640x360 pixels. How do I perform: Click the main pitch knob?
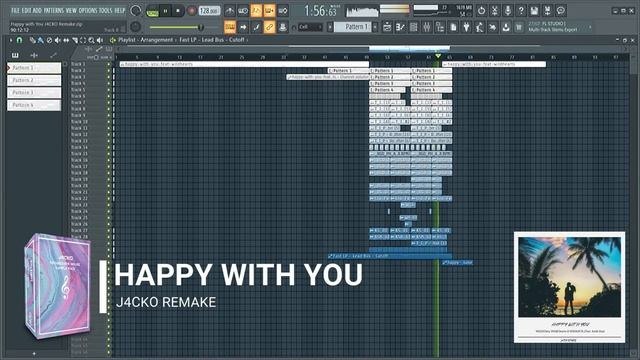coord(136,27)
